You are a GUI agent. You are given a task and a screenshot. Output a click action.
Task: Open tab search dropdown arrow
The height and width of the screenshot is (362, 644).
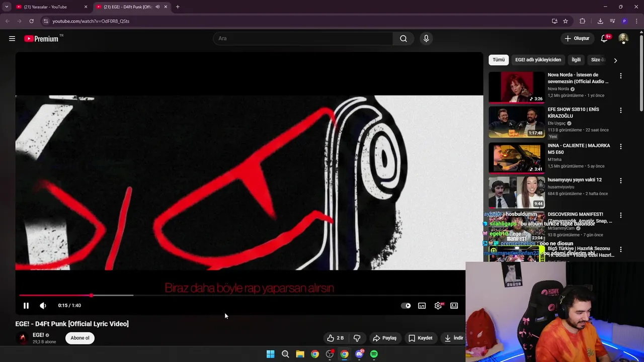click(7, 7)
